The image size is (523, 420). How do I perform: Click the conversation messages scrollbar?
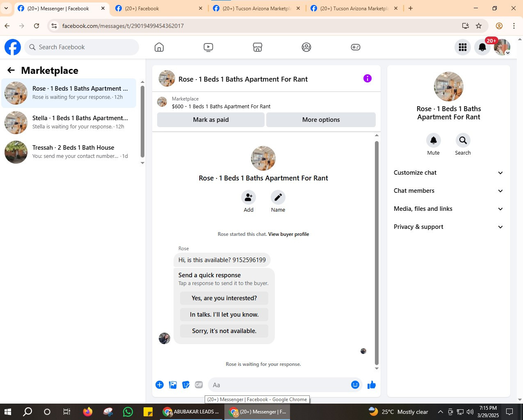coord(377,253)
